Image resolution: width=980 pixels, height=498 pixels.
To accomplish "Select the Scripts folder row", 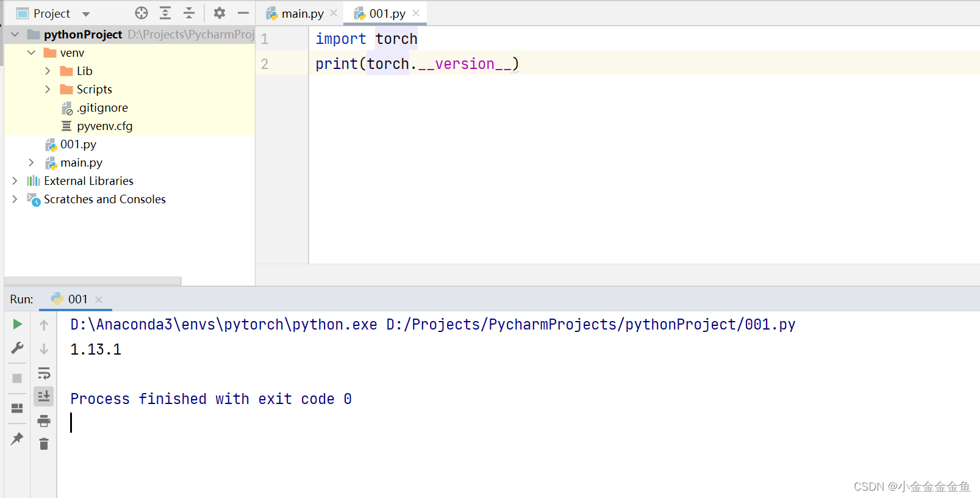I will (129, 90).
